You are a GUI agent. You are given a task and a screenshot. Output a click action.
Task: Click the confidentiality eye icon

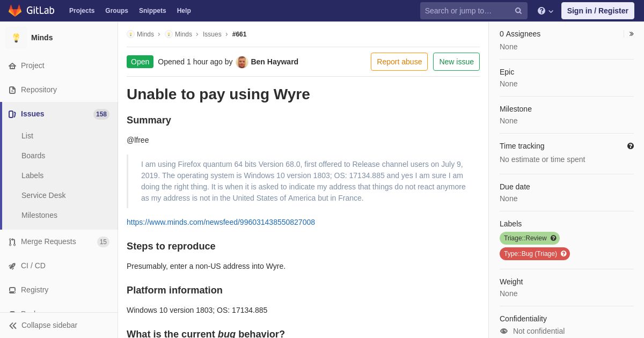[504, 331]
